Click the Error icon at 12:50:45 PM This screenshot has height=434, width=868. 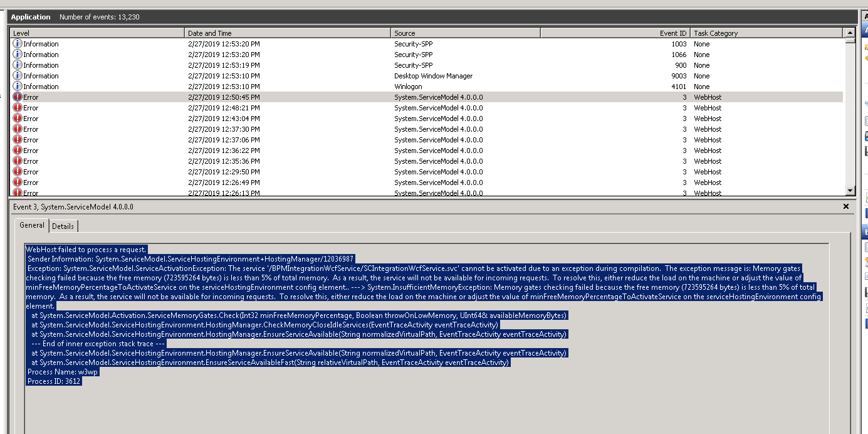pyautogui.click(x=18, y=97)
